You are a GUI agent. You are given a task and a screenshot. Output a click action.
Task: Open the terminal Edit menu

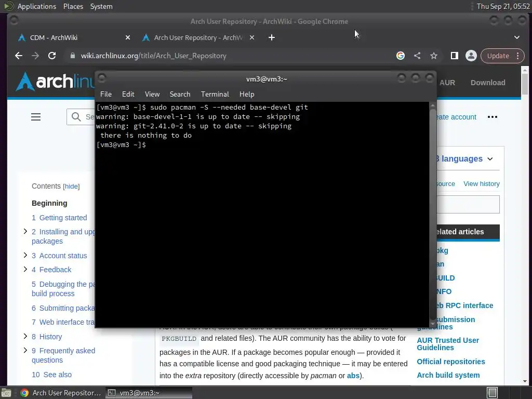click(x=128, y=94)
